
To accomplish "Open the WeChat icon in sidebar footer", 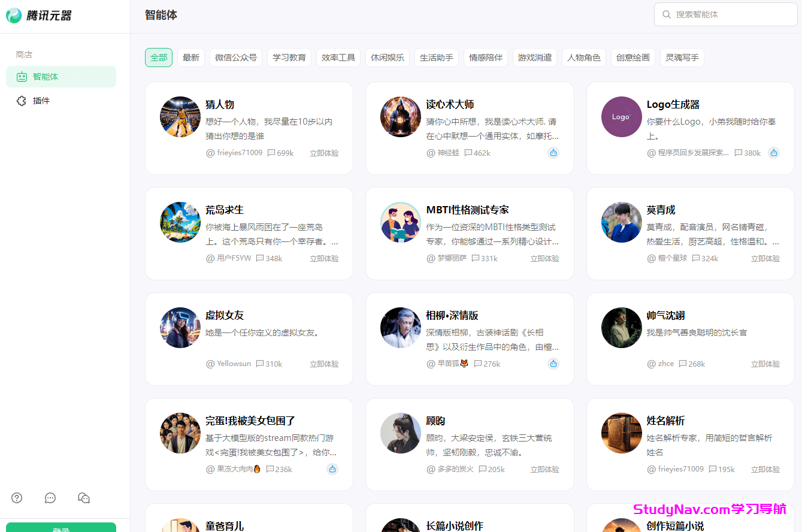I will pos(84,498).
